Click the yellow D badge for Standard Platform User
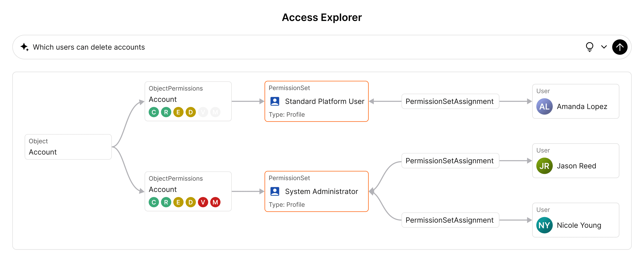Screen dimensions: 644x262 191,112
